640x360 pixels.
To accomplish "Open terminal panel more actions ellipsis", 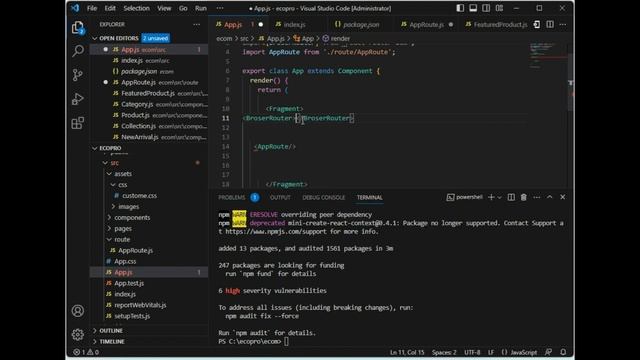I will [x=537, y=197].
